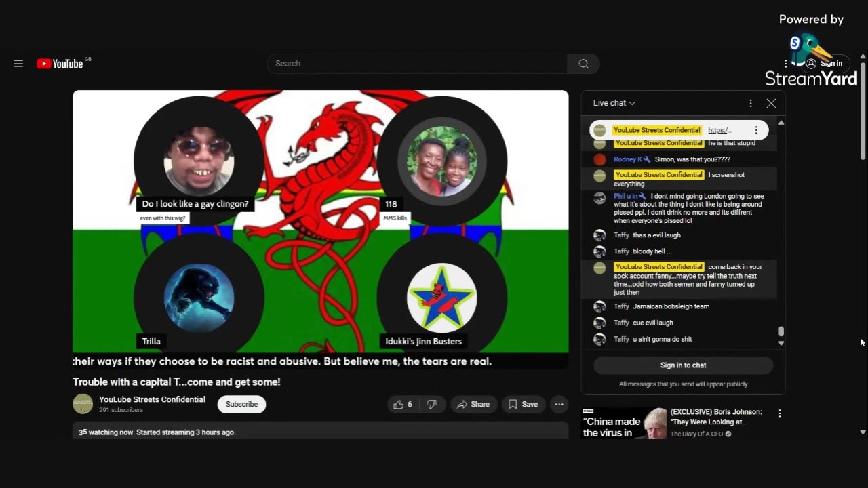Click the search magnifier button
Screen dimensions: 868x488
[x=583, y=64]
